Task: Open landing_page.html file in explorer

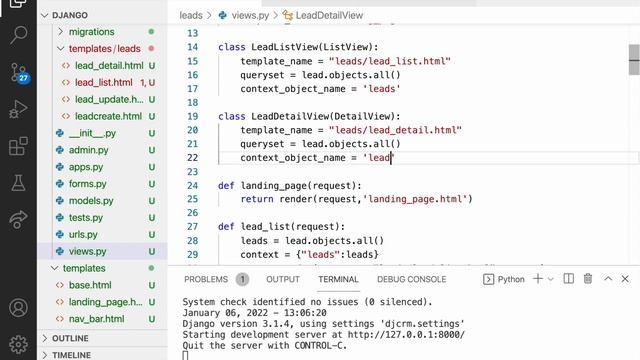Action: (x=105, y=302)
